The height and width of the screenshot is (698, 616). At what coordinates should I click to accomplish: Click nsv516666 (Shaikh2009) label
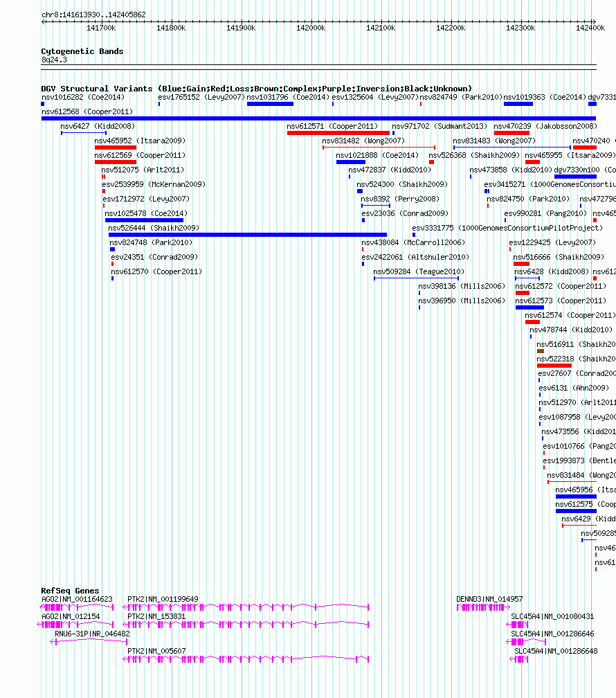tap(559, 258)
